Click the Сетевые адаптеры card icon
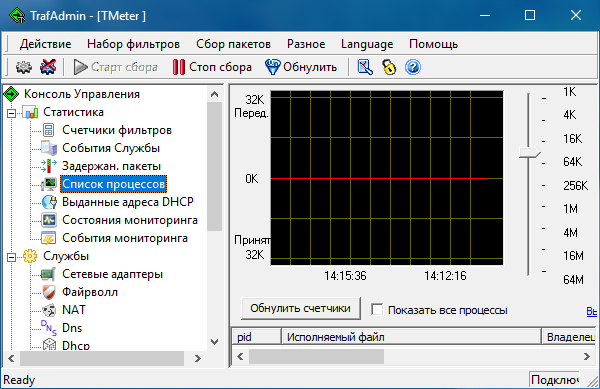 (49, 274)
